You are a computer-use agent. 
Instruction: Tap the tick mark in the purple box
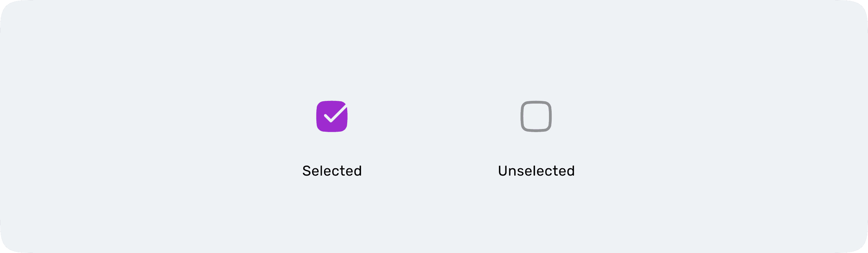click(x=335, y=114)
